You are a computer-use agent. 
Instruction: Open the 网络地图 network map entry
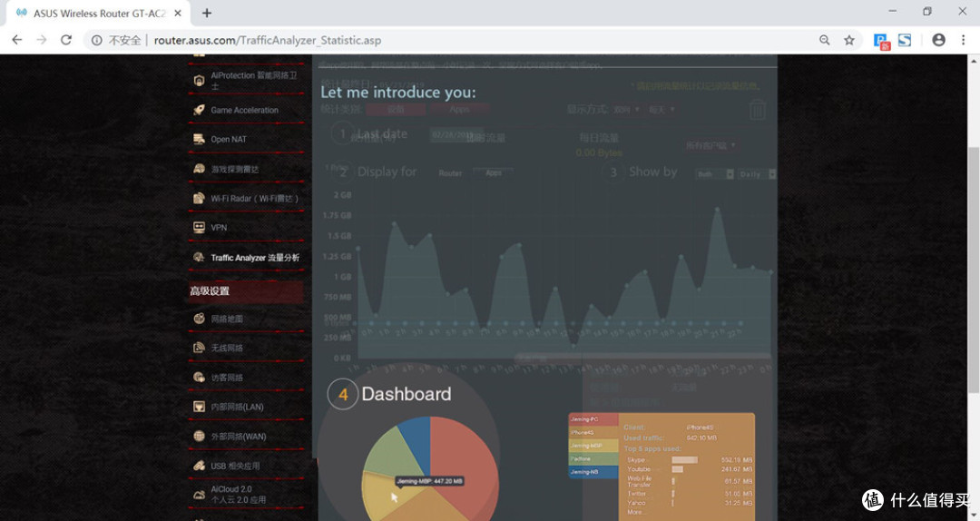(246, 319)
